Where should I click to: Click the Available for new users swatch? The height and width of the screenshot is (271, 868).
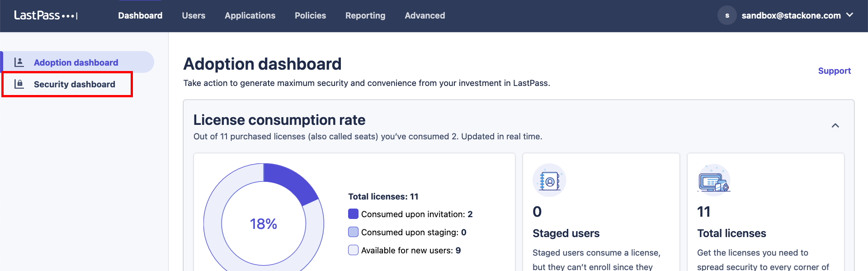[353, 250]
